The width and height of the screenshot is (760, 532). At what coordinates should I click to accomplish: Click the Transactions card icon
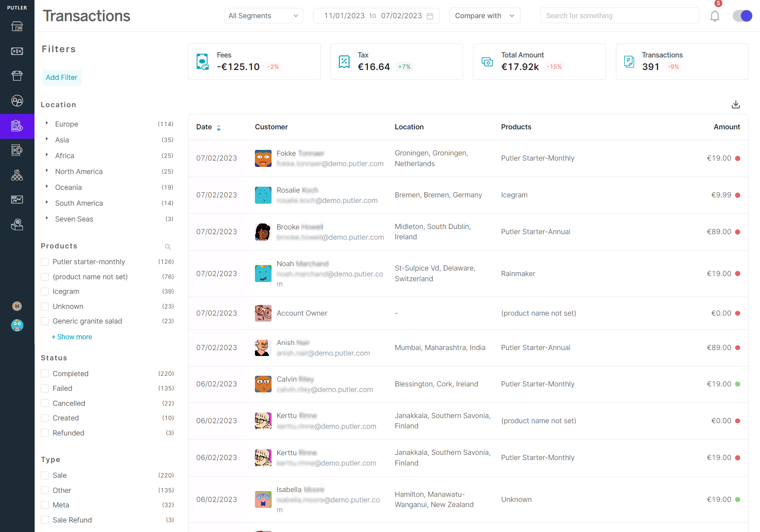coord(629,62)
